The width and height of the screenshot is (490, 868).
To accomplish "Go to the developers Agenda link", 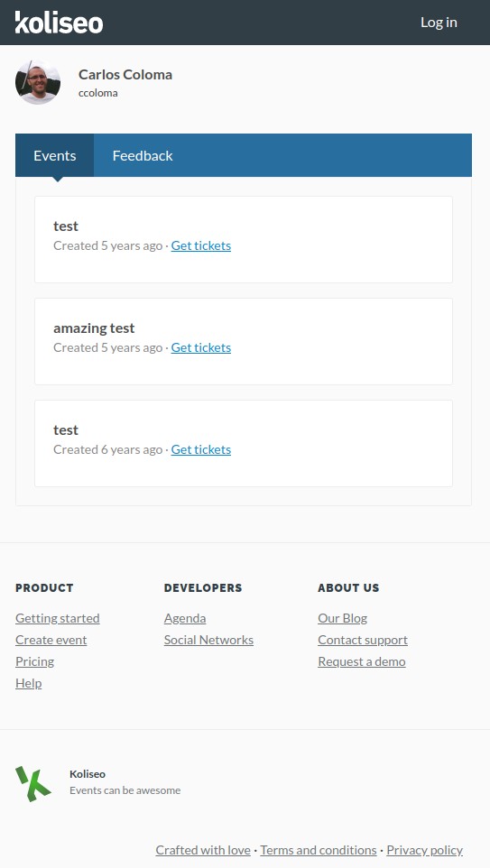I will [x=185, y=618].
